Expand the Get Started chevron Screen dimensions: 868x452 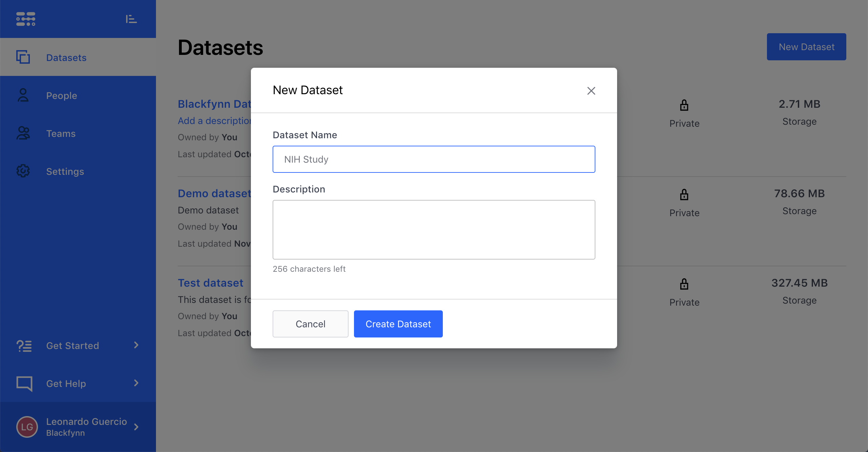(x=136, y=345)
